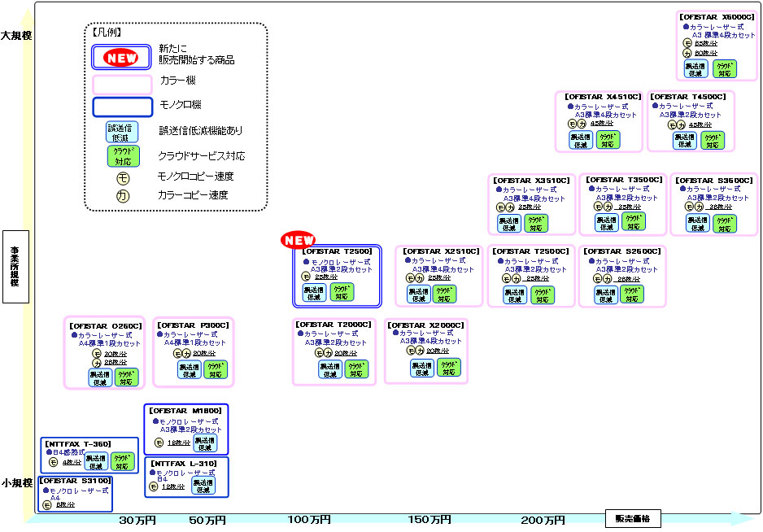Click the [OFISTAR M1800] product title
The image size is (763, 532).
pos(185,411)
